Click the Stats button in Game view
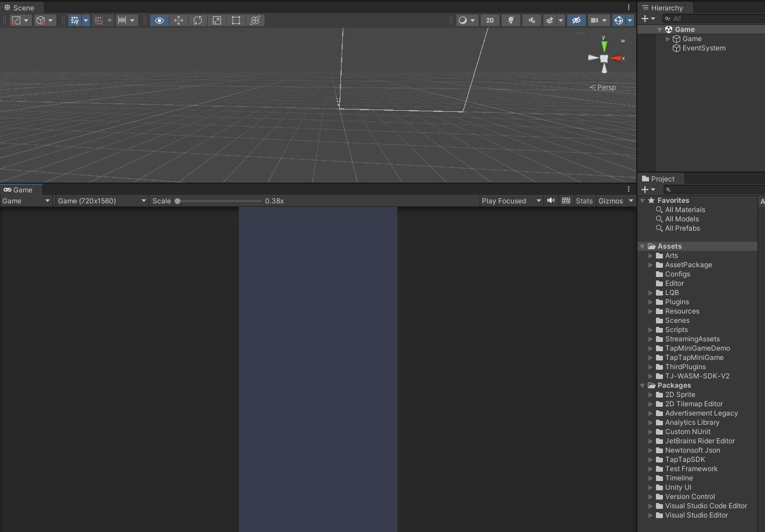 (x=584, y=201)
